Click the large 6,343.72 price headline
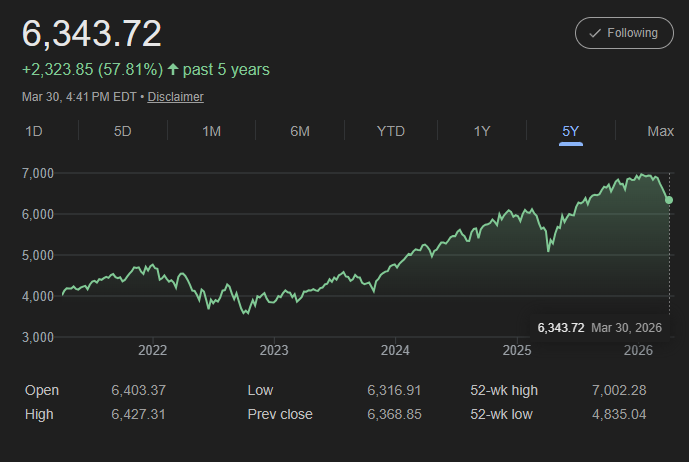This screenshot has width=689, height=462. coord(92,33)
